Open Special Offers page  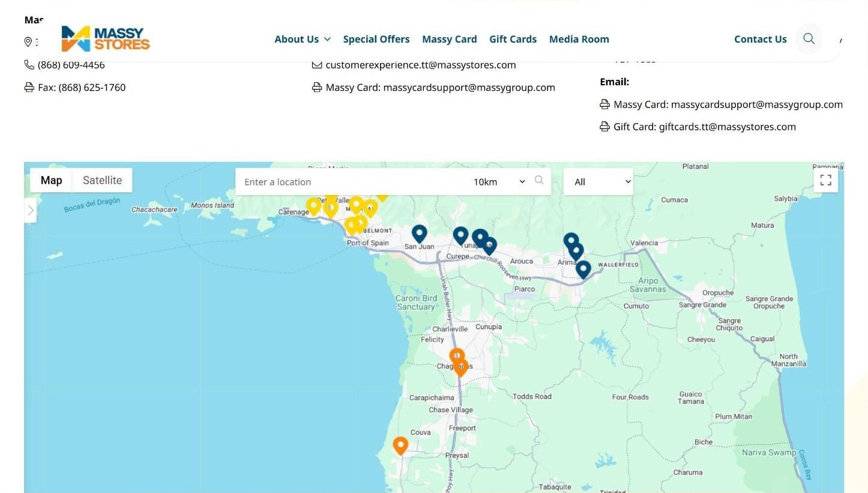coord(376,39)
